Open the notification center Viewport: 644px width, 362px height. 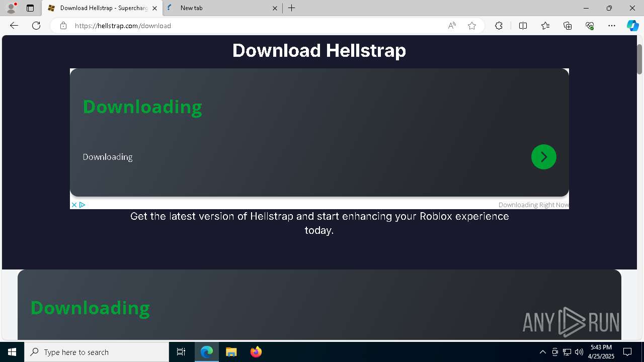tap(627, 352)
